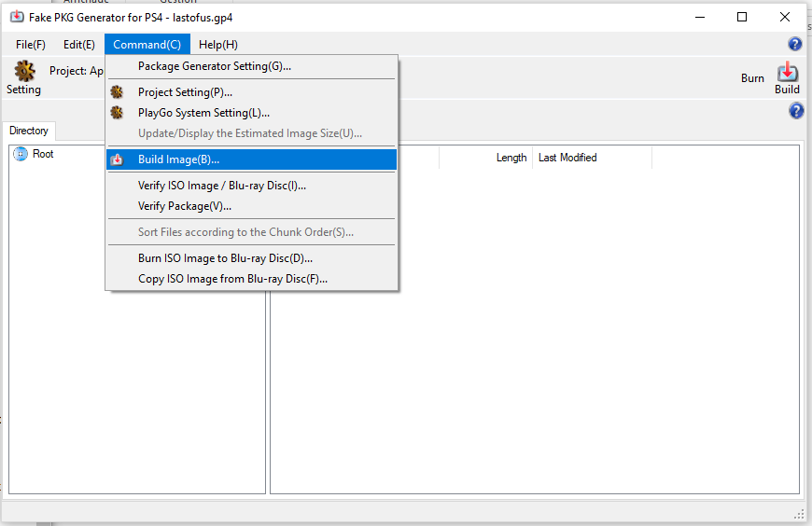Click the app icon in title bar
812x526 pixels.
pos(17,17)
